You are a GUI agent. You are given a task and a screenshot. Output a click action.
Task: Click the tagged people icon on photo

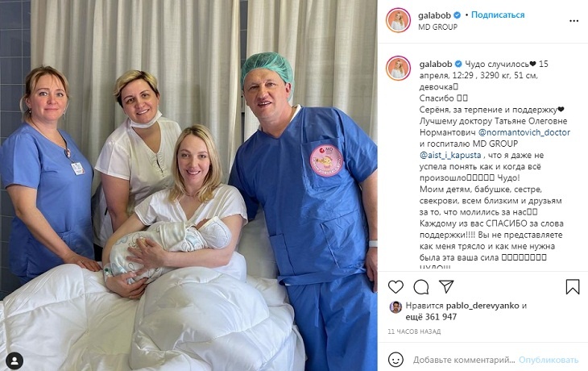(x=14, y=361)
